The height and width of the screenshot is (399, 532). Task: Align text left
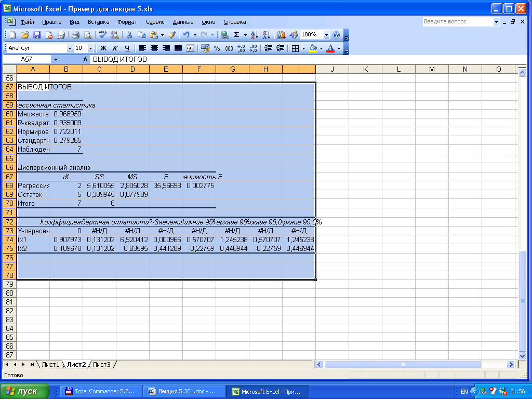click(142, 48)
